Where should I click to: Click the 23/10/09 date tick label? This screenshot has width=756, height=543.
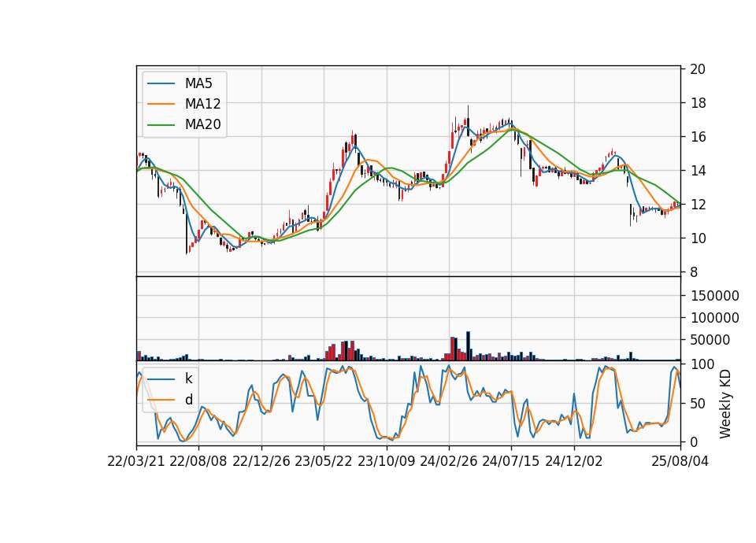click(386, 461)
